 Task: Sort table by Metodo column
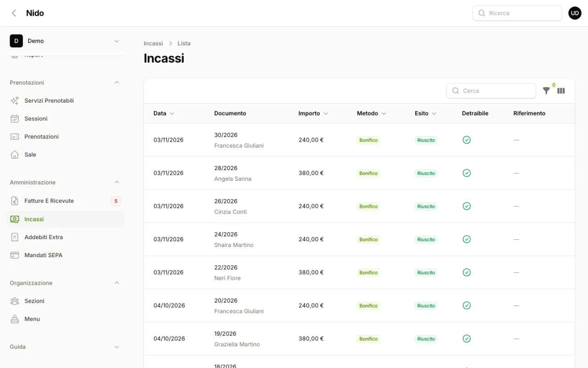tap(372, 113)
